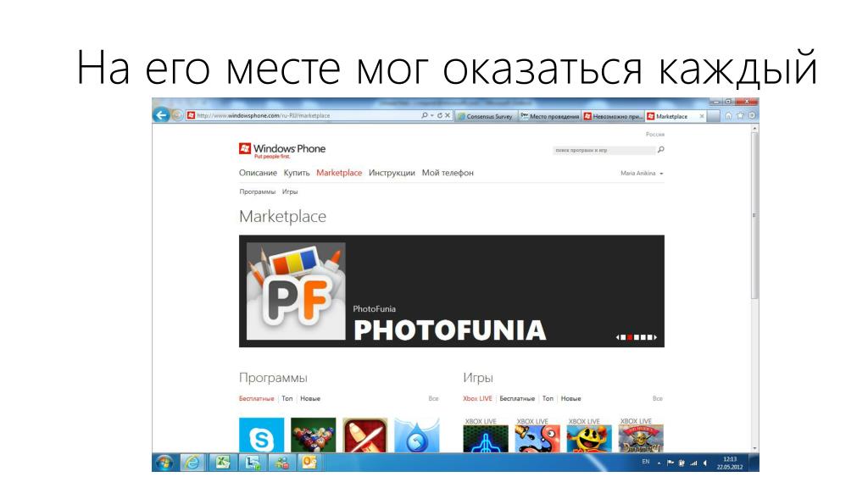Open the blue water drop app tile
This screenshot has height=488, width=868.
tap(417, 435)
